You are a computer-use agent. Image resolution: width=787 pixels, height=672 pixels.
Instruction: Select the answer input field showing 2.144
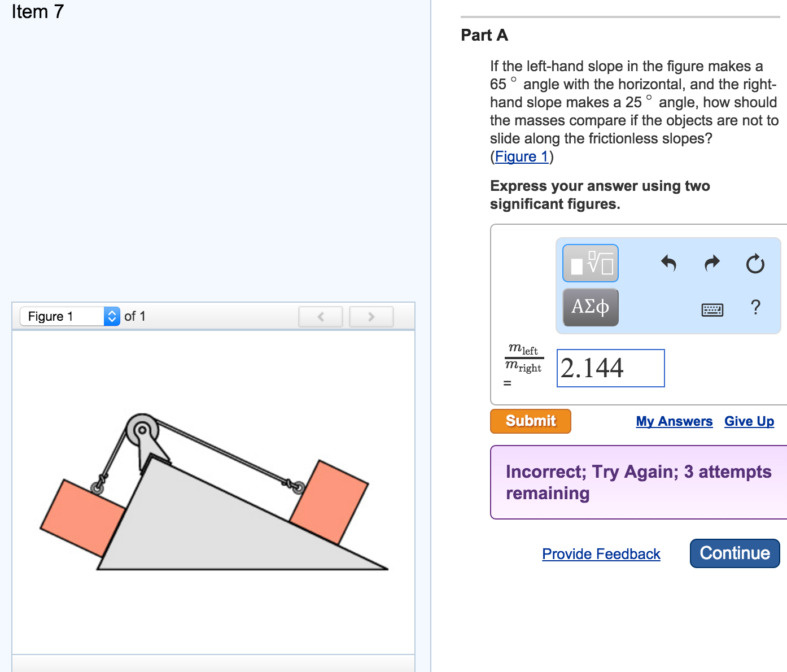610,368
